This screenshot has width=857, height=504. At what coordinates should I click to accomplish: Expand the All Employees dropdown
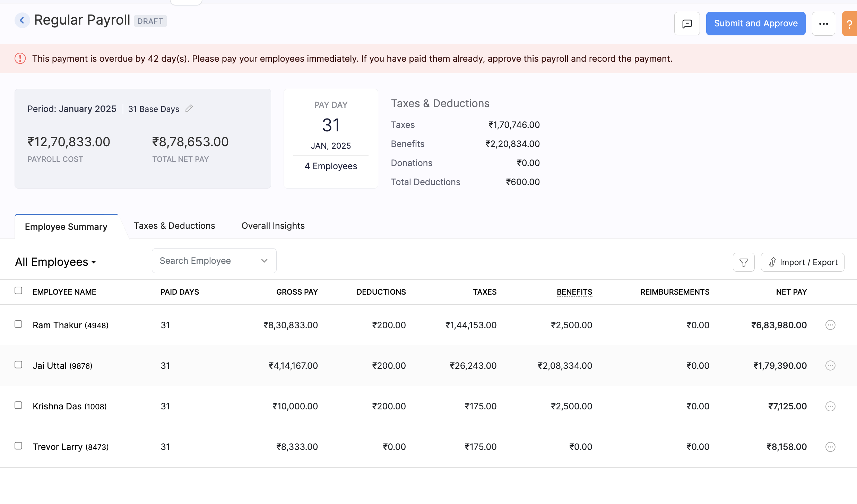point(55,262)
